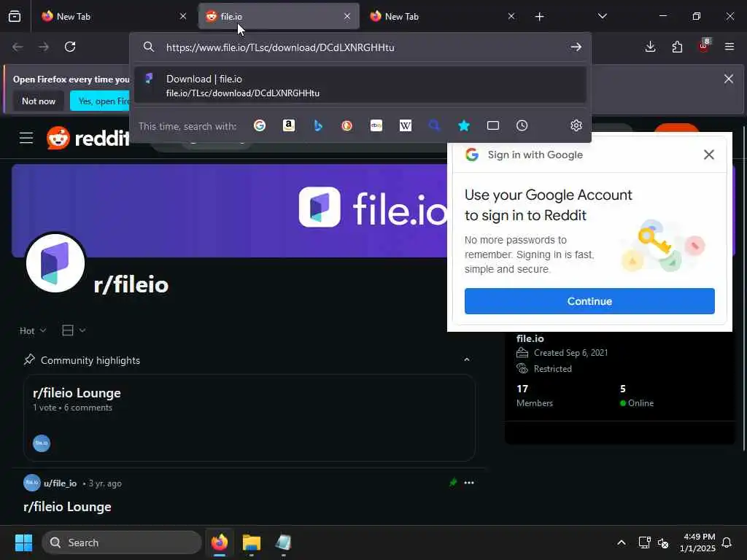Search this time with DuckDuckGo icon
The image size is (747, 560).
point(347,125)
